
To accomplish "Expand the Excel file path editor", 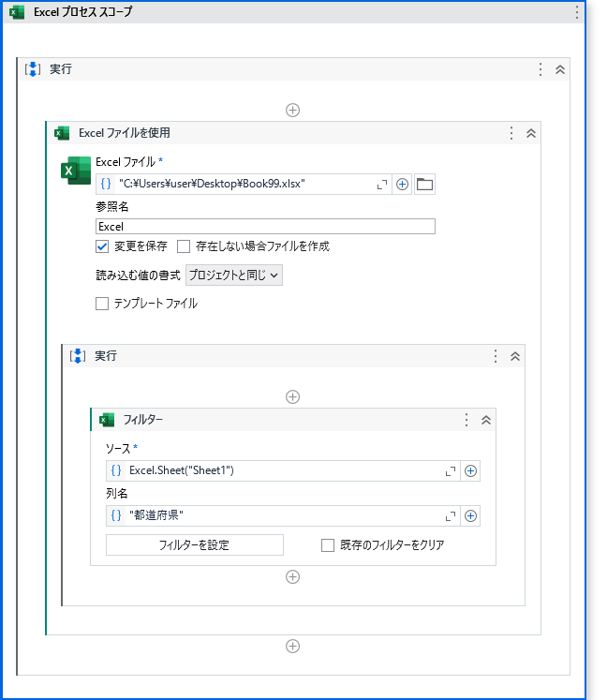I will point(382,185).
